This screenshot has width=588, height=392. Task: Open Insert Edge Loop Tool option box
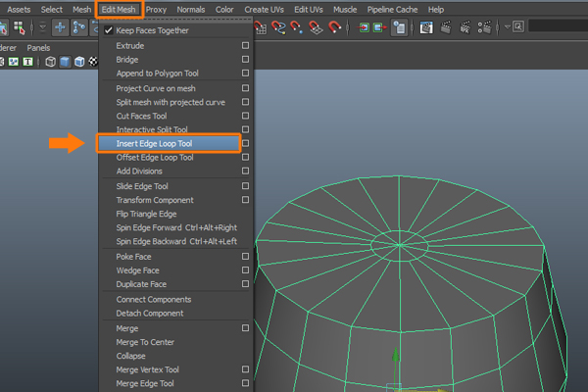(x=245, y=143)
